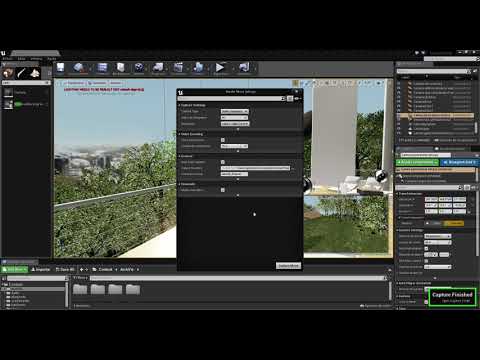
Task: Click the Unreal logo in the top-left corner
Action: pos(3,53)
